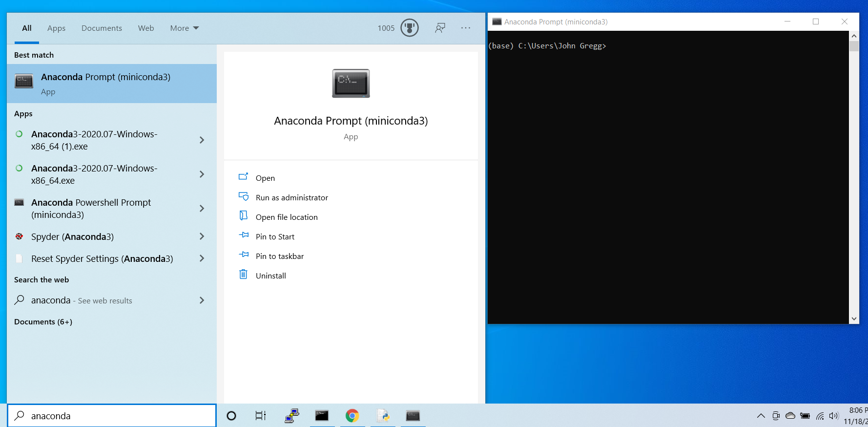Click scroll down arrow in Anaconda Prompt window
This screenshot has width=868, height=427.
(x=854, y=319)
